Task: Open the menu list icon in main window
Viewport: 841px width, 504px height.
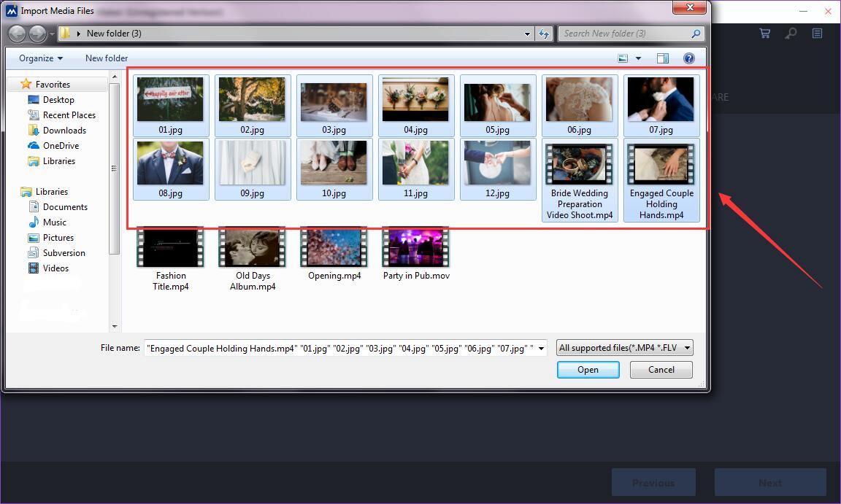Action: (817, 34)
